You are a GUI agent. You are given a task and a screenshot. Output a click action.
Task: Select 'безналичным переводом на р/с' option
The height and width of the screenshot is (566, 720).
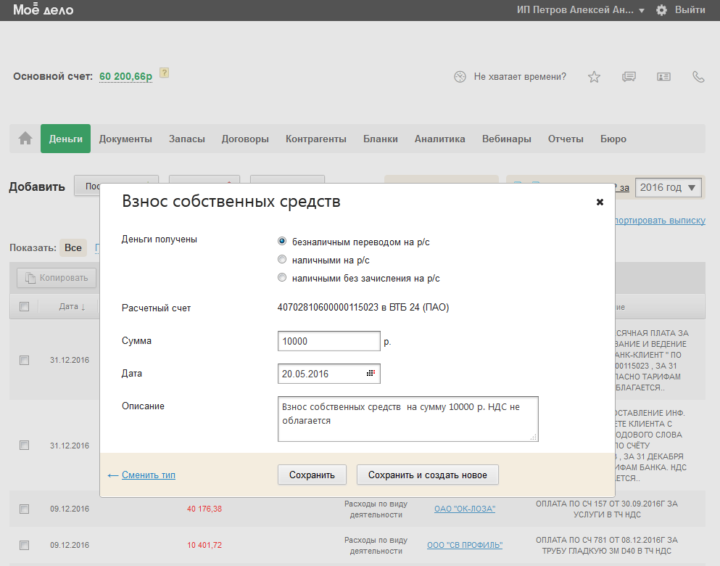pyautogui.click(x=282, y=241)
